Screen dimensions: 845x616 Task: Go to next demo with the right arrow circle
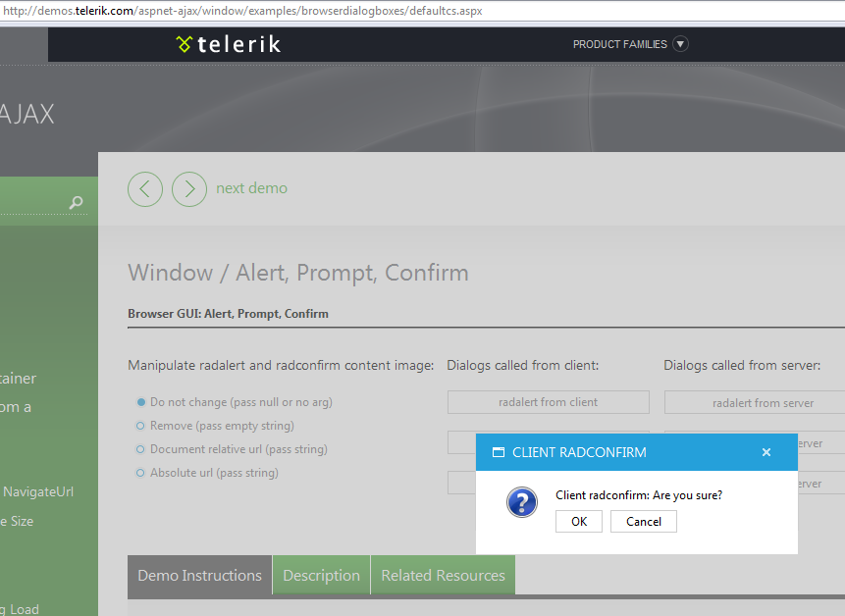point(189,189)
